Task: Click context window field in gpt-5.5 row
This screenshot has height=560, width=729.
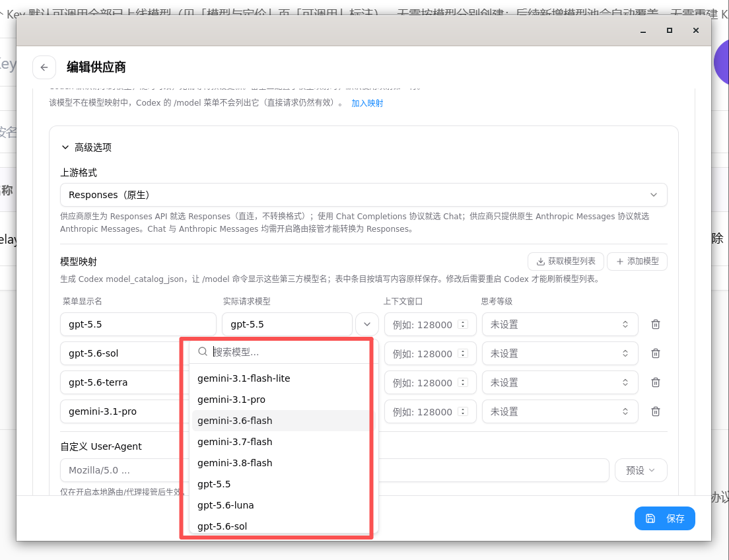Action: click(x=430, y=324)
